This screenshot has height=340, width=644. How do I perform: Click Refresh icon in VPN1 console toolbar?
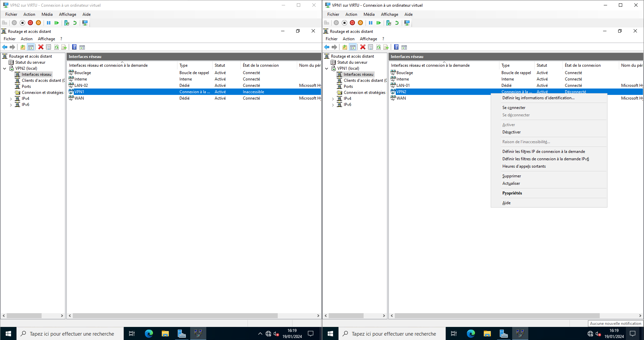point(378,47)
